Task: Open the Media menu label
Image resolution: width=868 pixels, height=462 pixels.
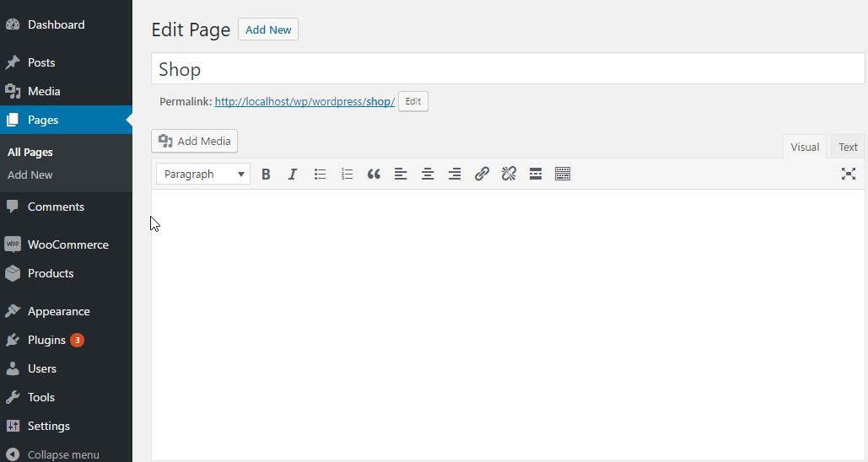Action: (44, 91)
